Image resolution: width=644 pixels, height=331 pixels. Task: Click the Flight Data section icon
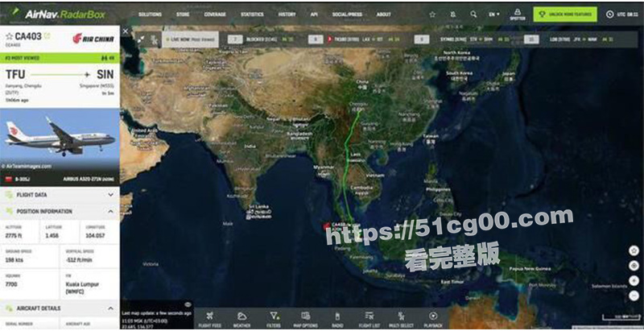tap(9, 195)
